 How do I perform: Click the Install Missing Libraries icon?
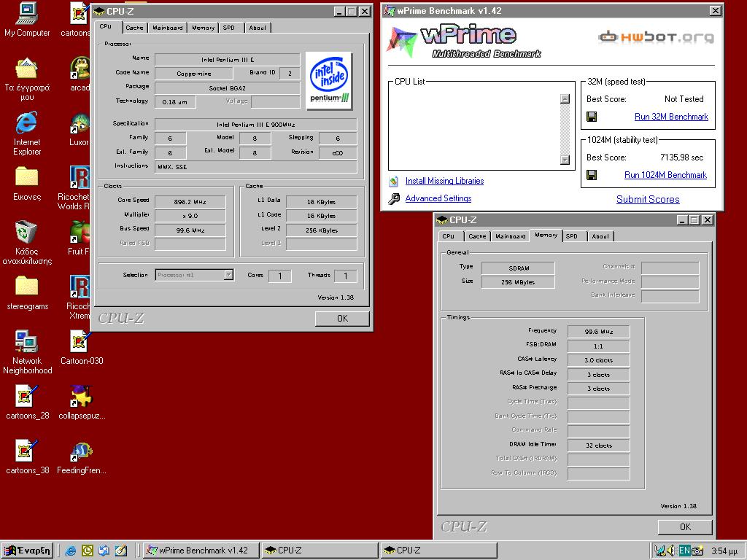click(x=393, y=181)
